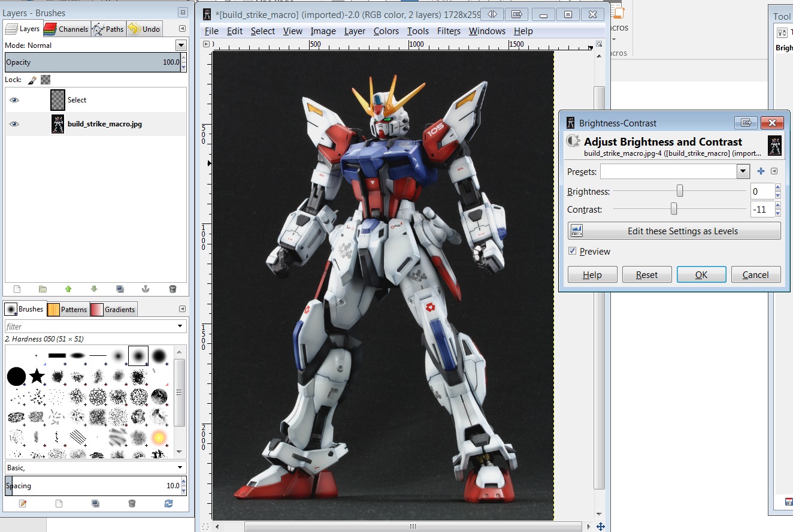Viewport: 793px width, 532px height.
Task: Toggle lock alpha channel checkerboard icon
Action: click(46, 79)
